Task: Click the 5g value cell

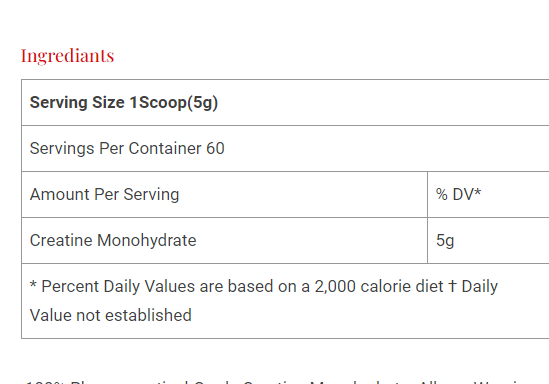Action: [488, 240]
